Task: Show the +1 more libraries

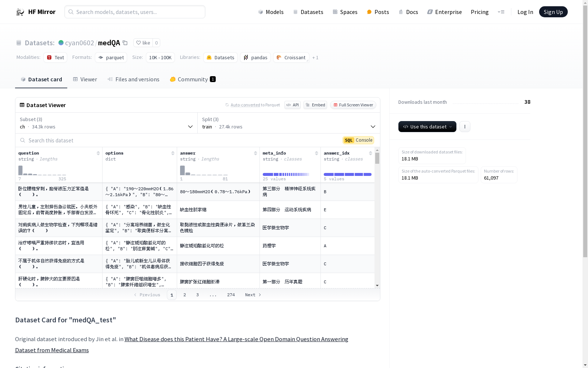Action: pos(315,57)
